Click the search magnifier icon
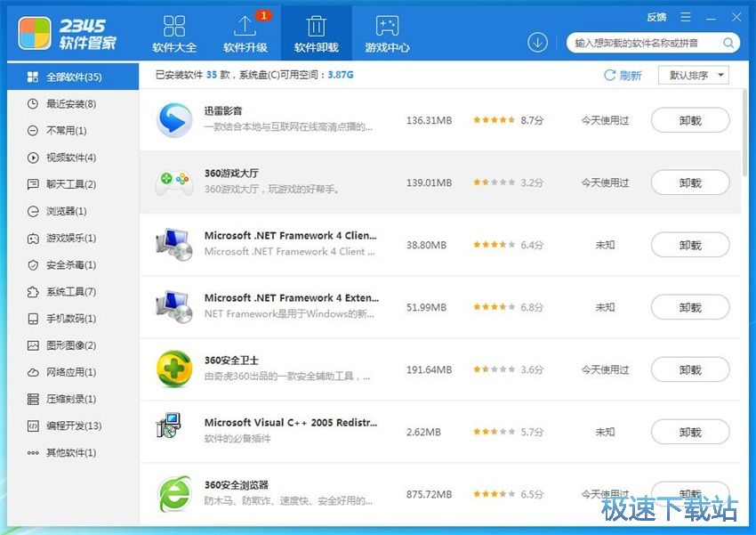The height and width of the screenshot is (535, 756). [728, 43]
